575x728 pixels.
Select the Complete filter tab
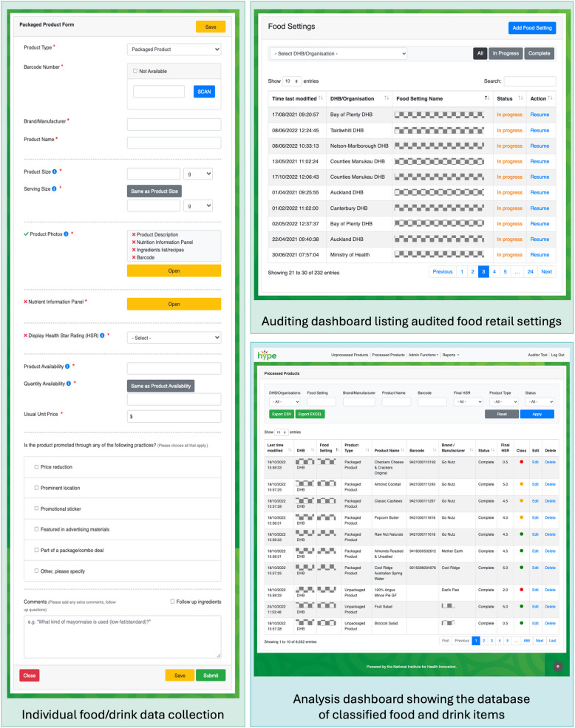(540, 53)
